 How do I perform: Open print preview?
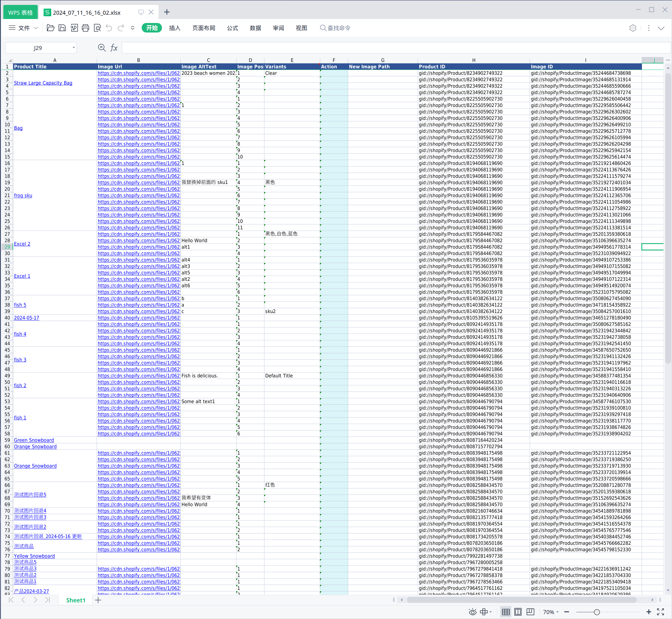tap(97, 28)
